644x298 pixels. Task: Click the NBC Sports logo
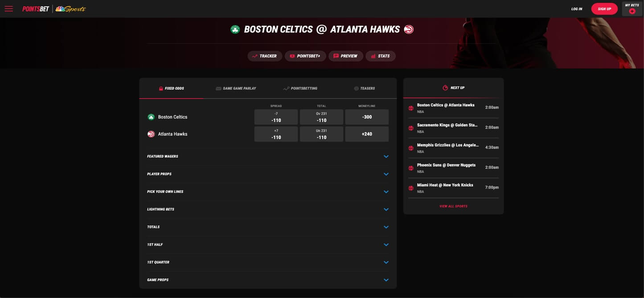[x=70, y=9]
